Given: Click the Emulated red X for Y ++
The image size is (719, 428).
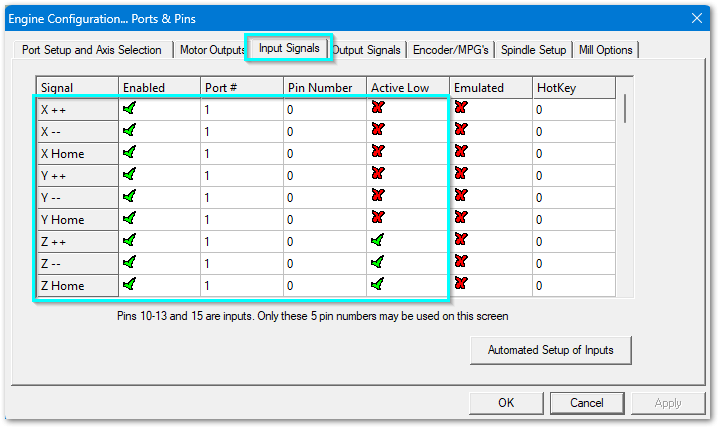Looking at the screenshot, I should point(460,174).
